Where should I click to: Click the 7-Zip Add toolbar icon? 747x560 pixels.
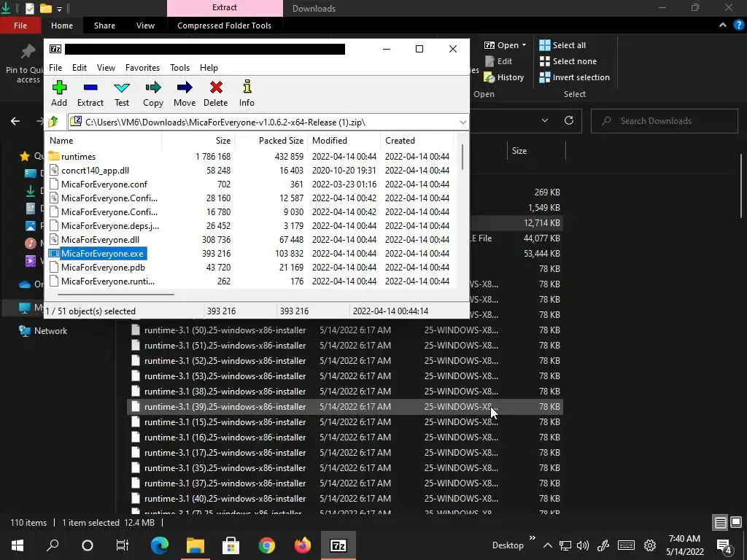(59, 87)
